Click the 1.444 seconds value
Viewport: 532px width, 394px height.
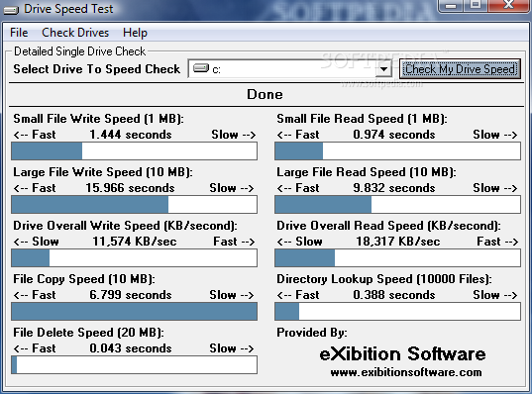(x=131, y=135)
